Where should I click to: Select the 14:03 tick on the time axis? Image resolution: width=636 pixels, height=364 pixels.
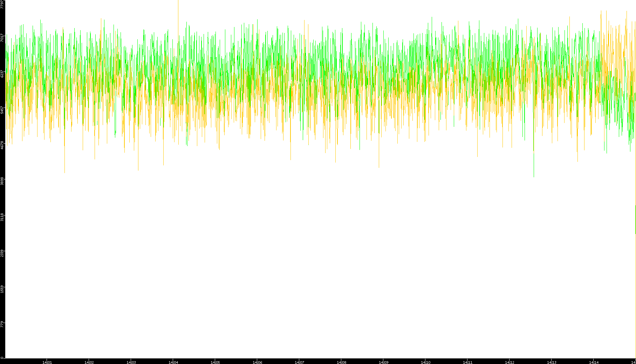click(131, 362)
